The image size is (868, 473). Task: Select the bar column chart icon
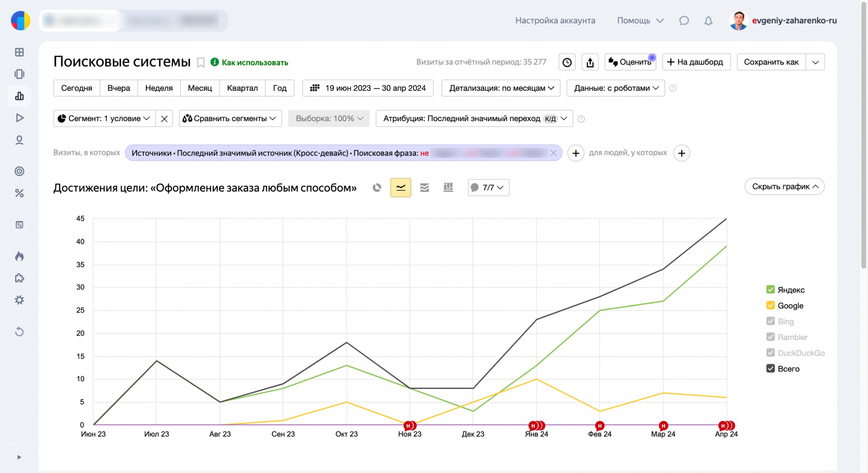pos(448,188)
